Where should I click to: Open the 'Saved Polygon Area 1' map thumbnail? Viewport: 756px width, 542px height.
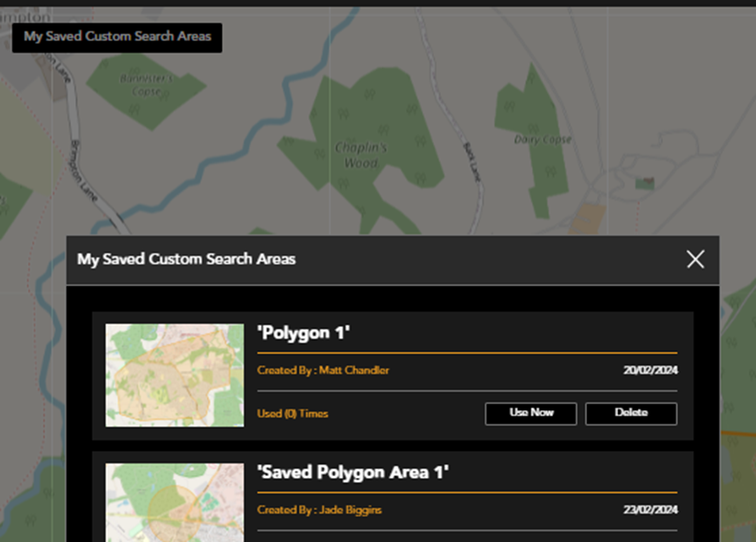tap(174, 502)
